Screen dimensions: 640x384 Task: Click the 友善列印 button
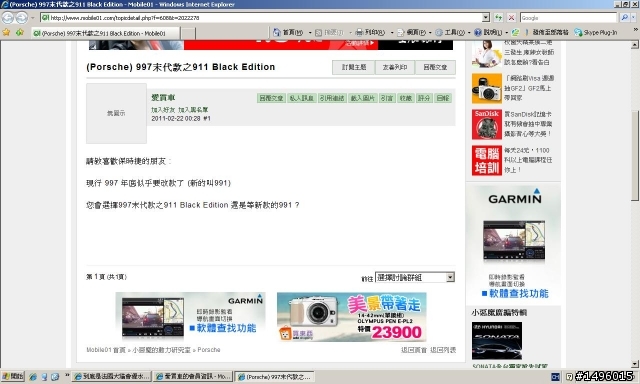(x=395, y=67)
